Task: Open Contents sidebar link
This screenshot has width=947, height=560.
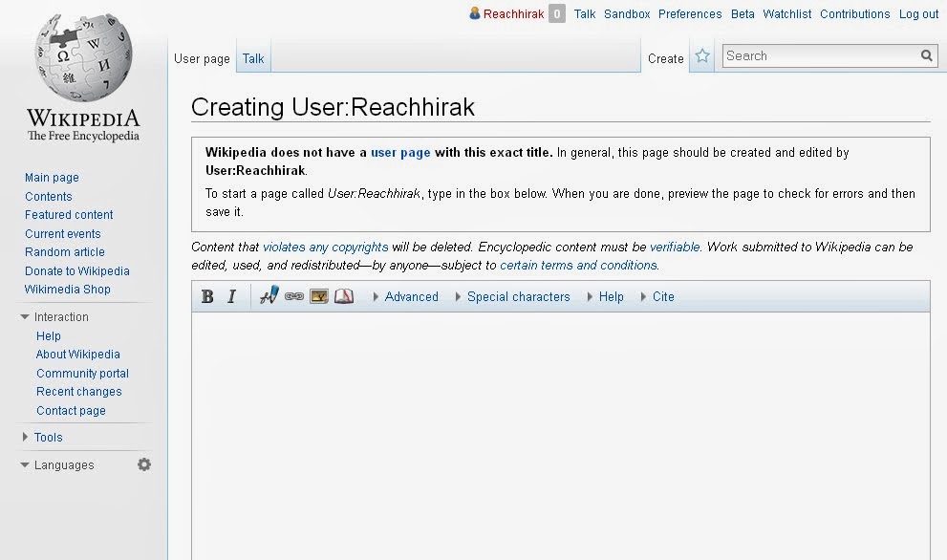Action: [49, 196]
